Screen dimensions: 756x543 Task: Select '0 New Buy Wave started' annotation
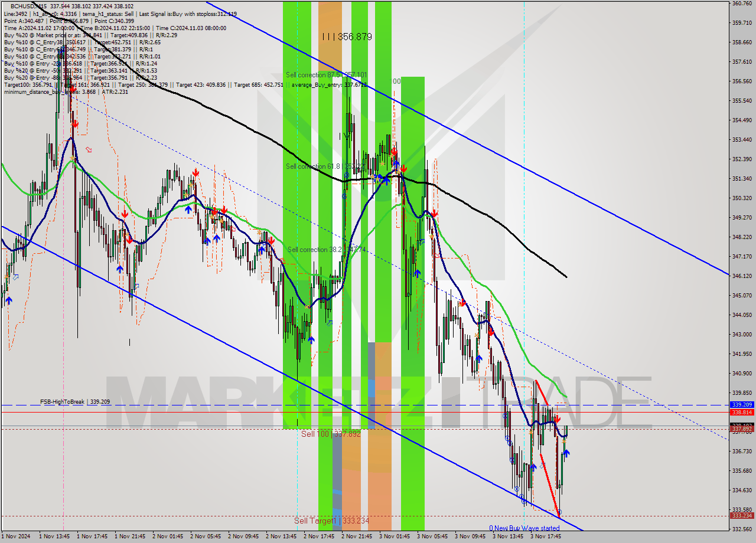click(524, 528)
